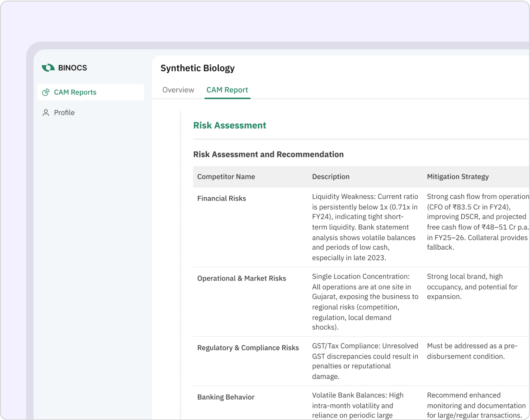
Task: Open CAM Reports in sidebar
Action: (x=91, y=92)
